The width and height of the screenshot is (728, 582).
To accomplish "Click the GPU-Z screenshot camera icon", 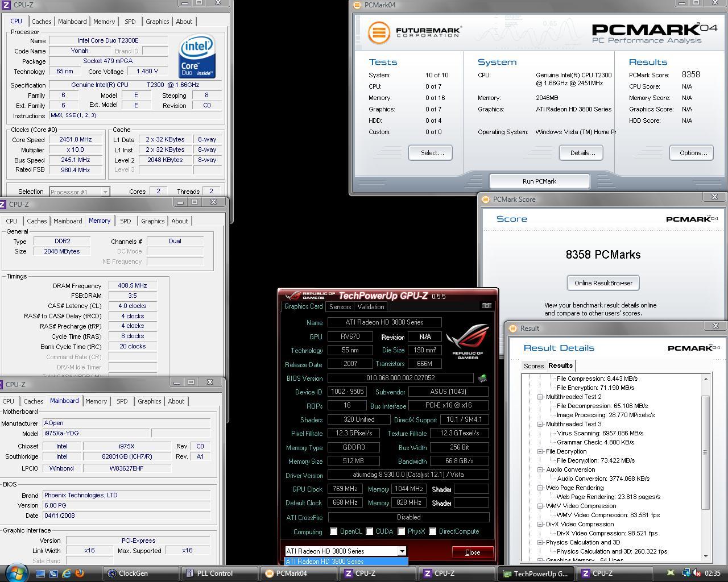I will pos(486,306).
